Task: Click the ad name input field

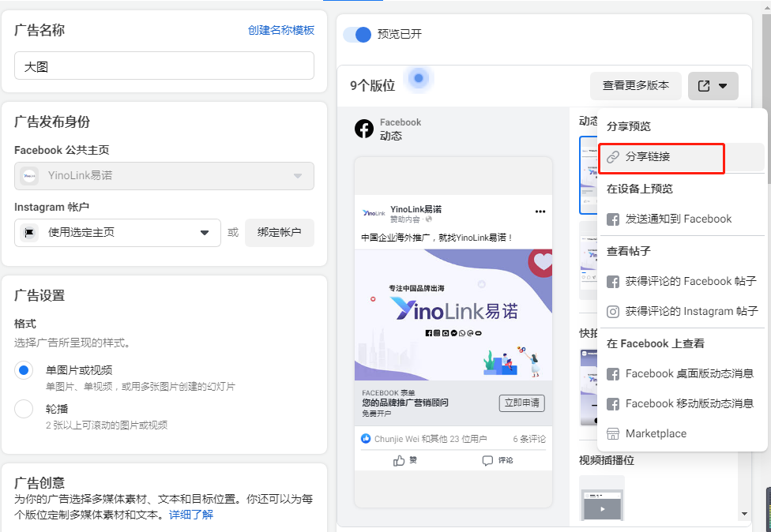Action: pyautogui.click(x=164, y=66)
